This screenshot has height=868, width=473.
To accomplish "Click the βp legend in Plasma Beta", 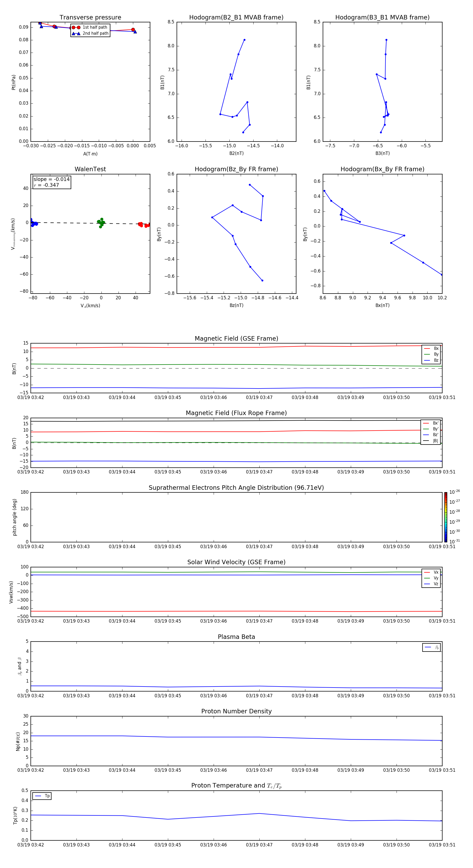I will pyautogui.click(x=431, y=647).
